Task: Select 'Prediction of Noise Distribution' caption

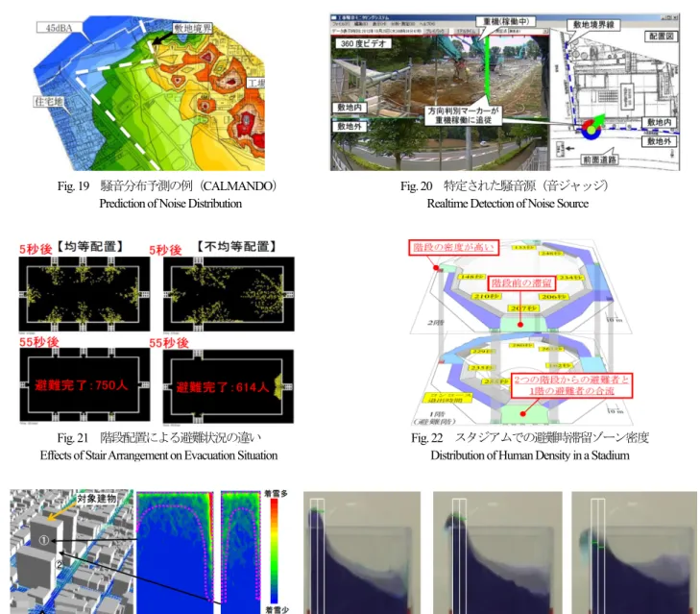Action: coord(171,204)
